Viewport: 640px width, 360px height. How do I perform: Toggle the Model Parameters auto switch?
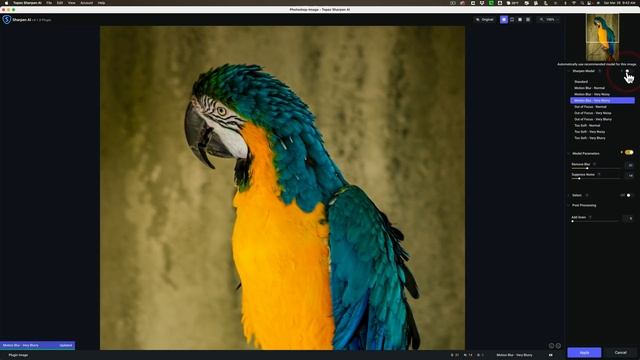point(629,152)
